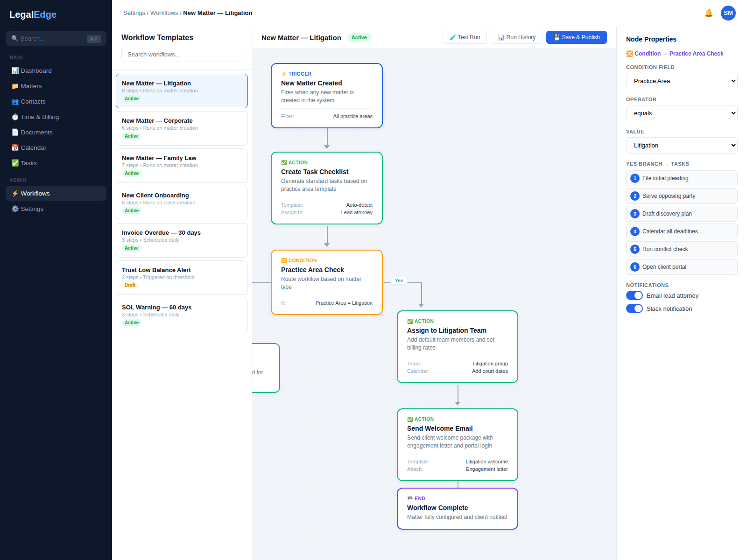Select Serve opposing party task
The width and height of the screenshot is (747, 560).
pos(682,196)
